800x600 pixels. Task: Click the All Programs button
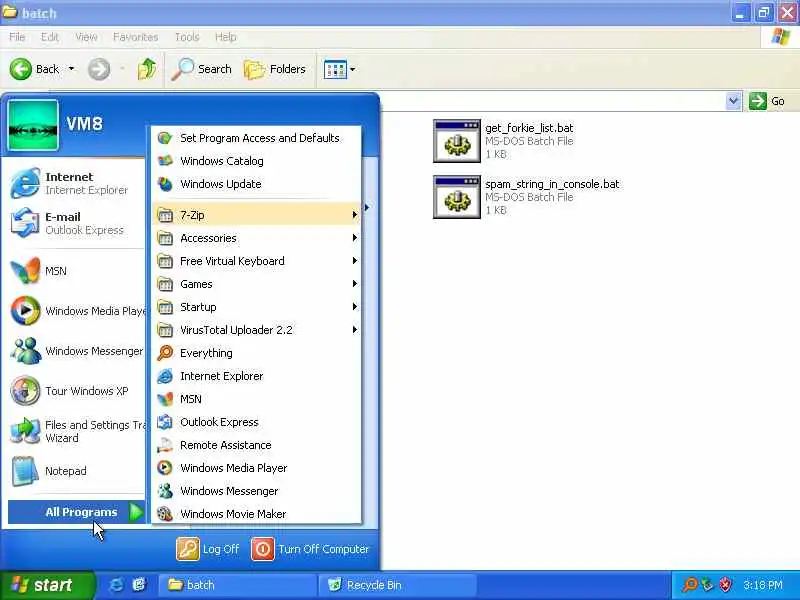pos(77,512)
